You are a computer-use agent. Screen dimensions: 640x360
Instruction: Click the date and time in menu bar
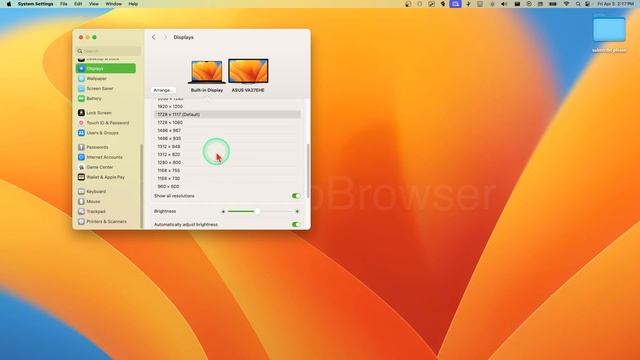click(616, 4)
